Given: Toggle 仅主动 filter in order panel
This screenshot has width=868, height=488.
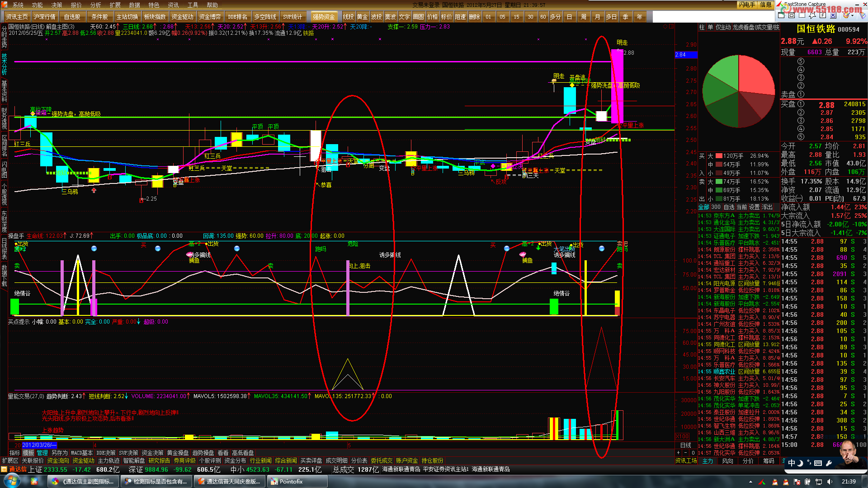Looking at the screenshot, I should click(723, 27).
